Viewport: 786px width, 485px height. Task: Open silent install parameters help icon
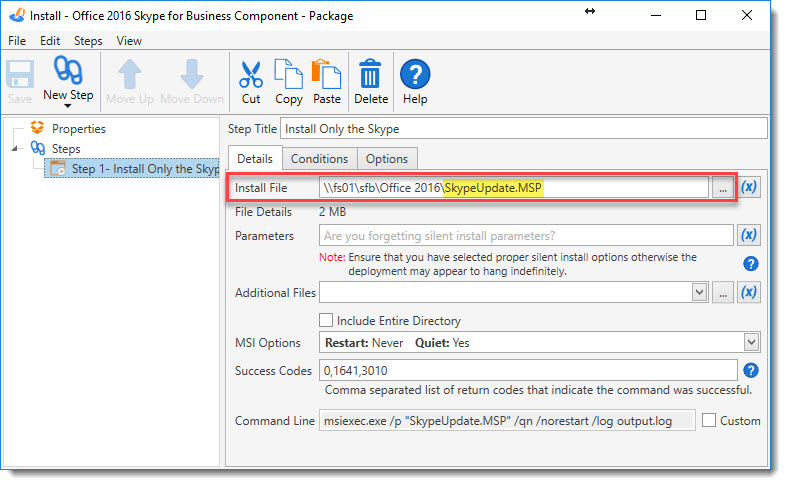click(750, 264)
